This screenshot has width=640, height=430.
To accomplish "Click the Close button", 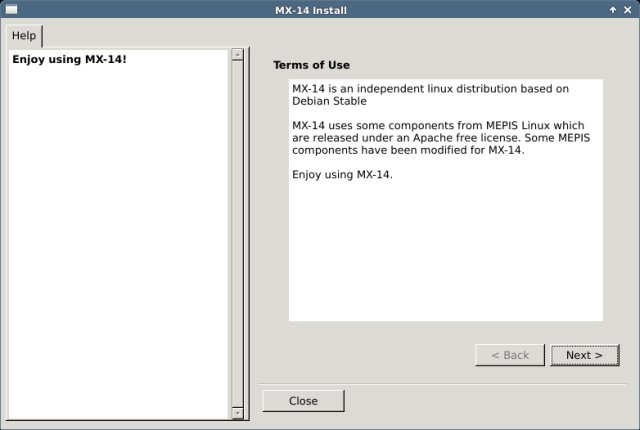I will [x=303, y=401].
